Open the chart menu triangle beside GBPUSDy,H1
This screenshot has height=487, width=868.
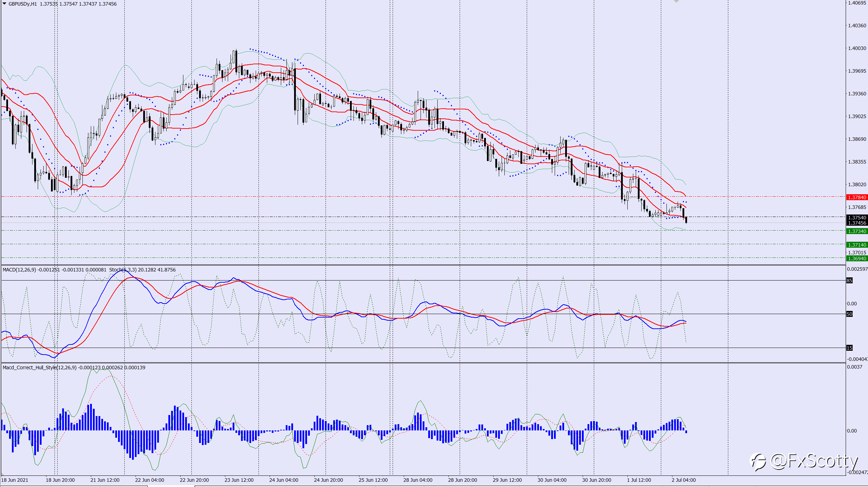click(x=5, y=3)
